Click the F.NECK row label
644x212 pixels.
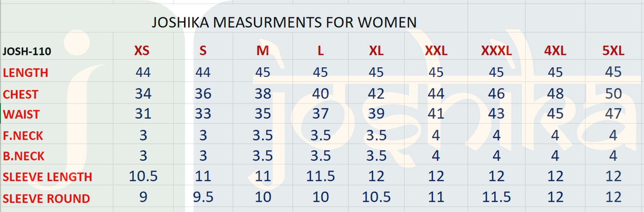pyautogui.click(x=23, y=136)
